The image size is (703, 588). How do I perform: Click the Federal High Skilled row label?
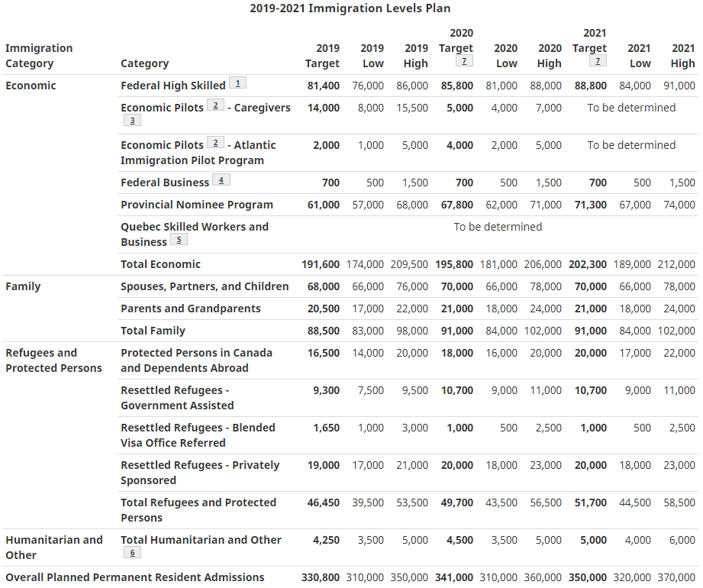click(x=173, y=86)
